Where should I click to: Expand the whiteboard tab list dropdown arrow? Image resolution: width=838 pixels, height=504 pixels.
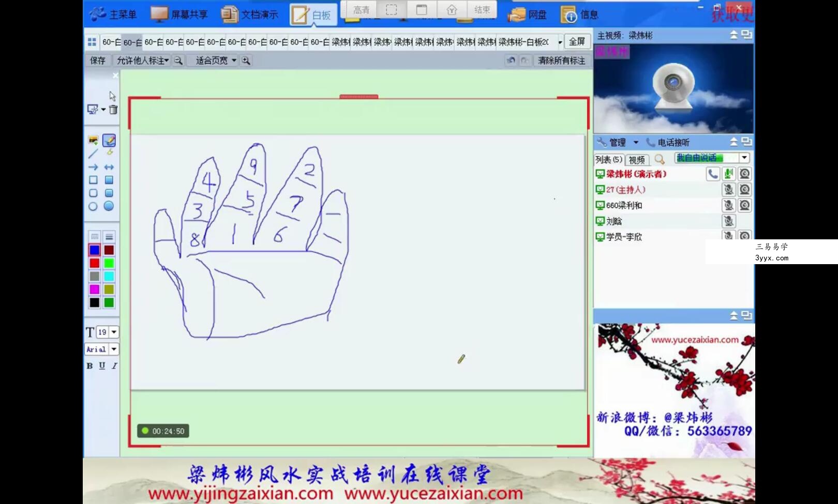tap(560, 42)
